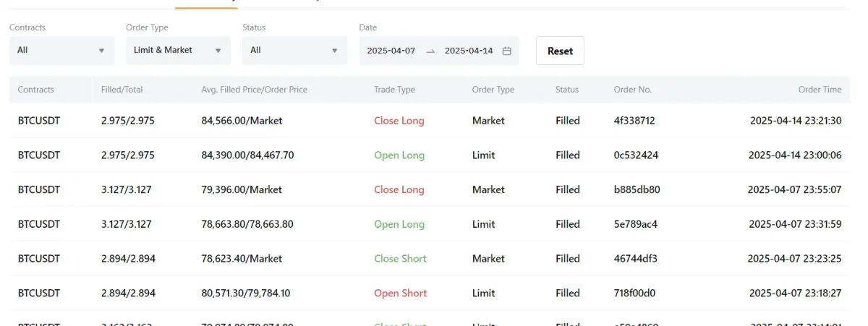The width and height of the screenshot is (868, 326).
Task: Click order number 718f00d0
Action: coord(634,293)
